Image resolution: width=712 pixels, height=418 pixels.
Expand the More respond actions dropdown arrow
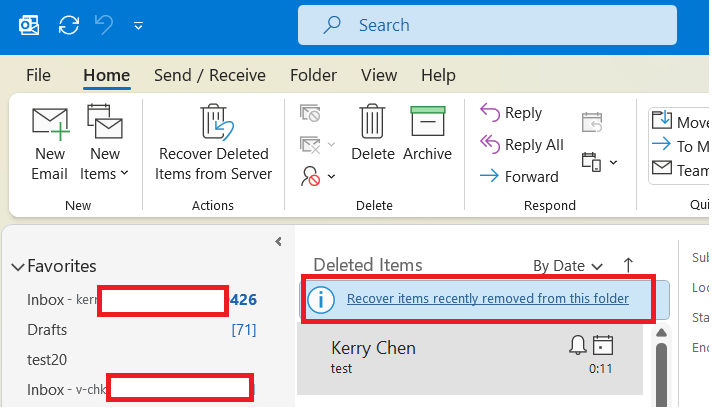click(613, 162)
